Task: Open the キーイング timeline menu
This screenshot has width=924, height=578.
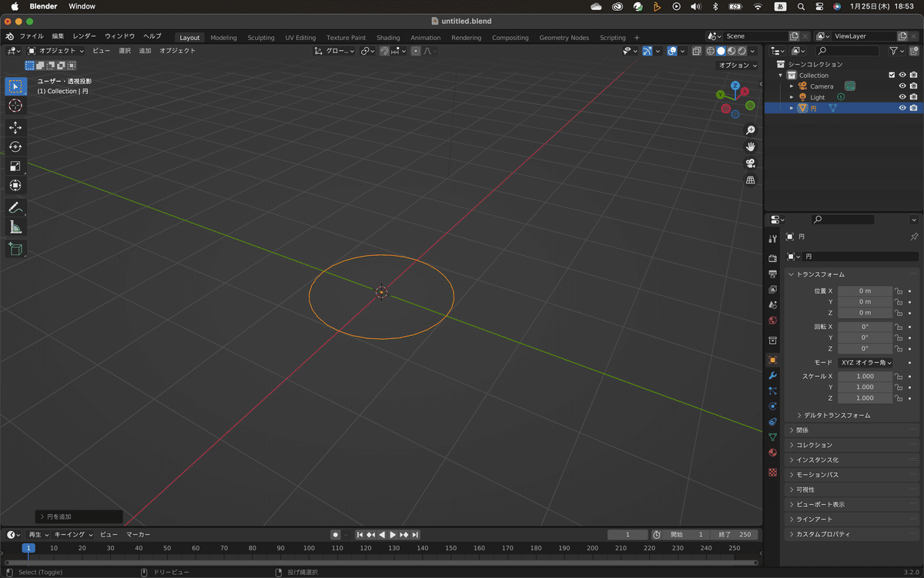Action: [x=73, y=534]
